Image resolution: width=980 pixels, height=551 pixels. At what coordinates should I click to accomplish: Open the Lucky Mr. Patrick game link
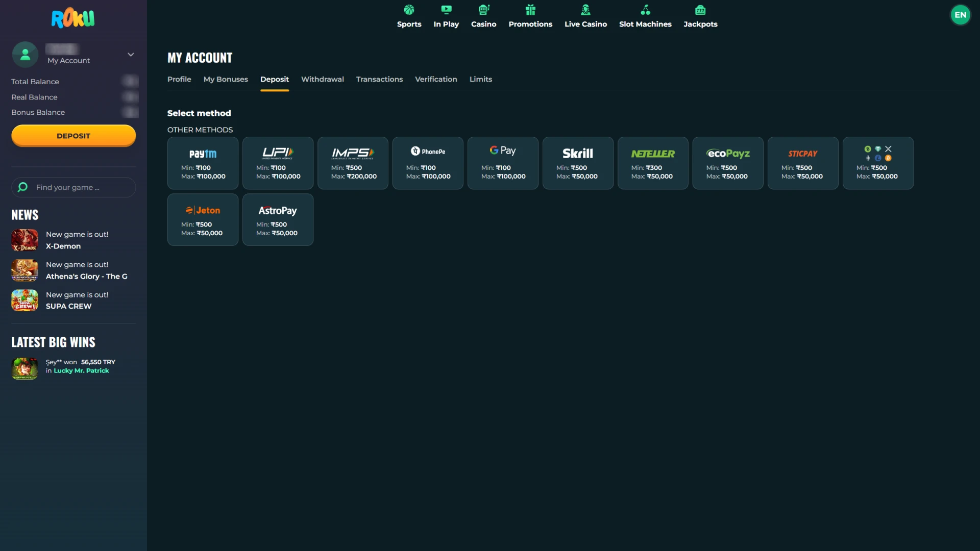coord(81,371)
